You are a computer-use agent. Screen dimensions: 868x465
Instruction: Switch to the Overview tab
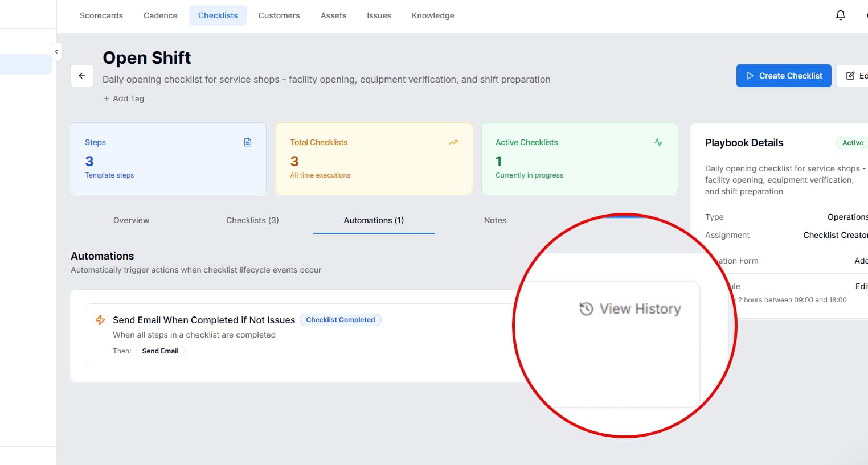tap(131, 220)
